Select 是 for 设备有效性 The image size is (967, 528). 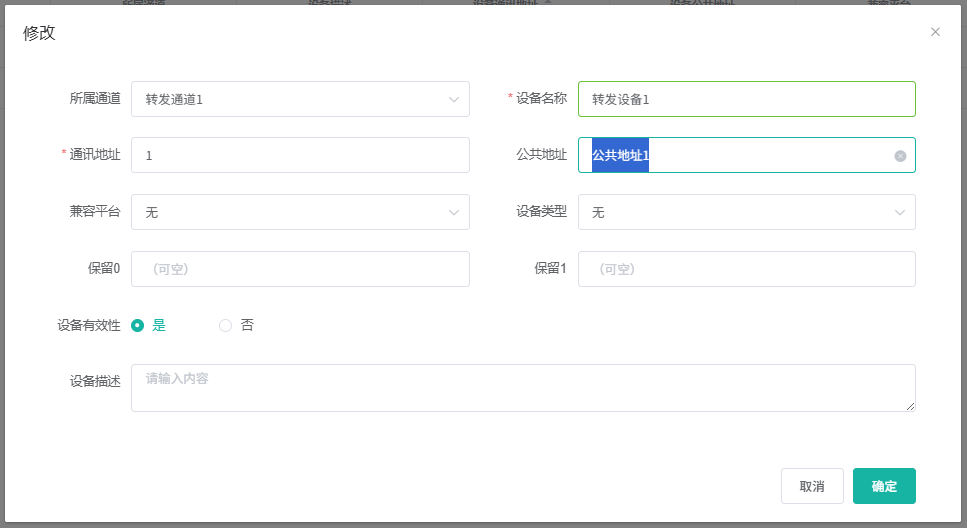(138, 325)
